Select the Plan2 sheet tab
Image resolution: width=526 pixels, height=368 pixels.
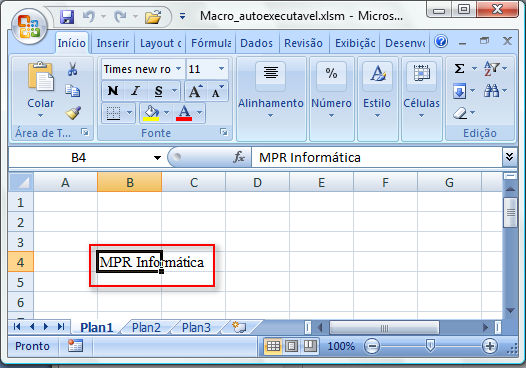coord(146,327)
